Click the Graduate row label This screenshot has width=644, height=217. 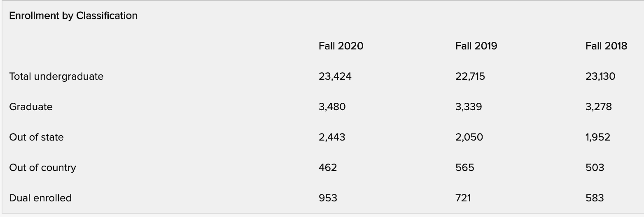[31, 106]
